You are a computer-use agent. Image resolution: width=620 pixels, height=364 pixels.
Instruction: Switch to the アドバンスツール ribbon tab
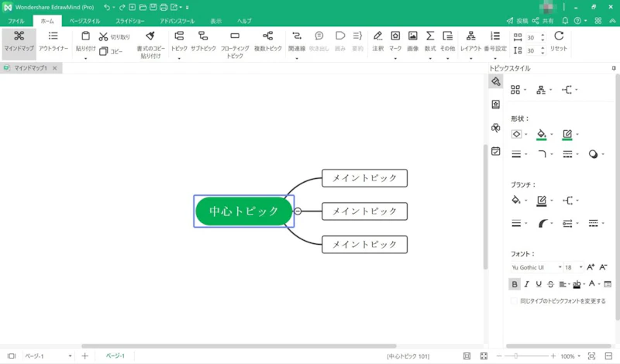click(x=177, y=21)
